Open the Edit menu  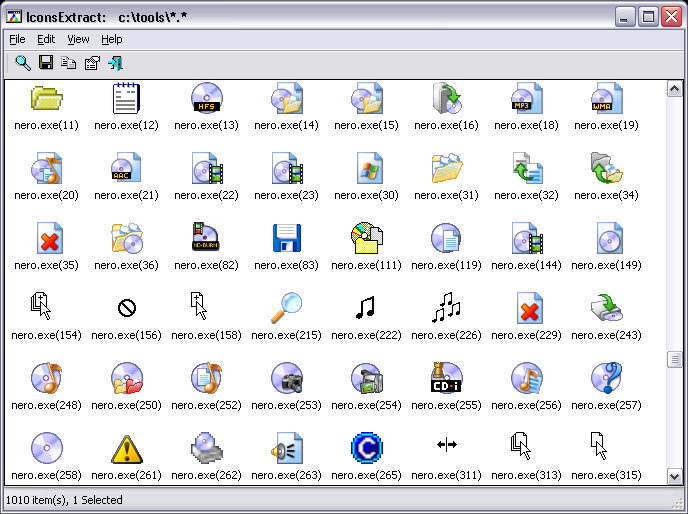click(46, 40)
